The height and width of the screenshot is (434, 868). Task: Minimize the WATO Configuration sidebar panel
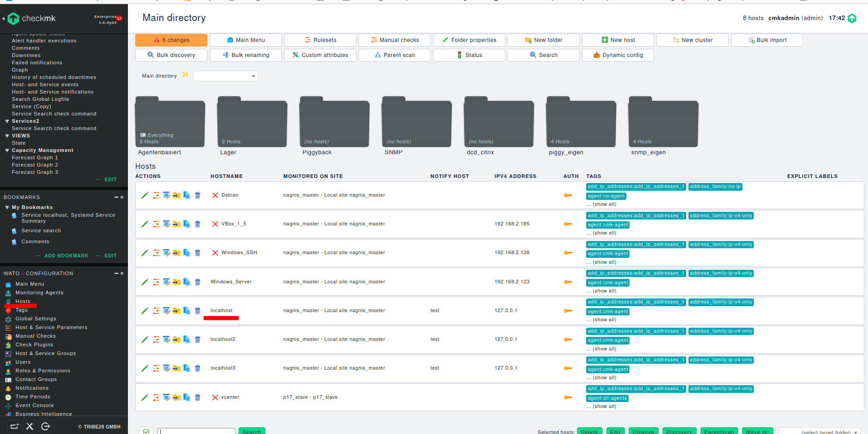pos(116,273)
